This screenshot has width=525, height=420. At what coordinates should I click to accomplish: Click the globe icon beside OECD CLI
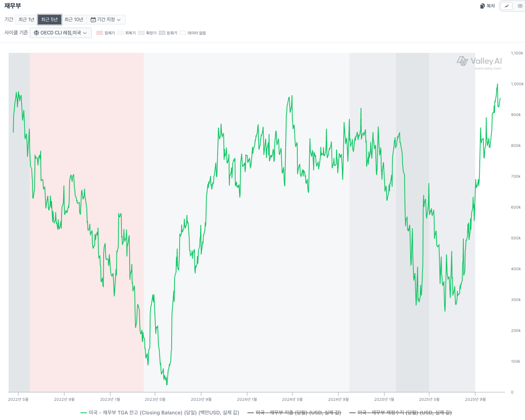pos(36,33)
